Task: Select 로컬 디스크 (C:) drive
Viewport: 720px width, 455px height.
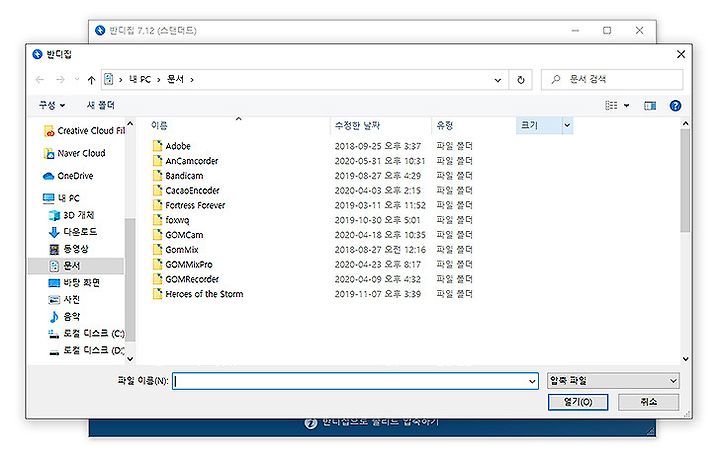Action: click(86, 333)
